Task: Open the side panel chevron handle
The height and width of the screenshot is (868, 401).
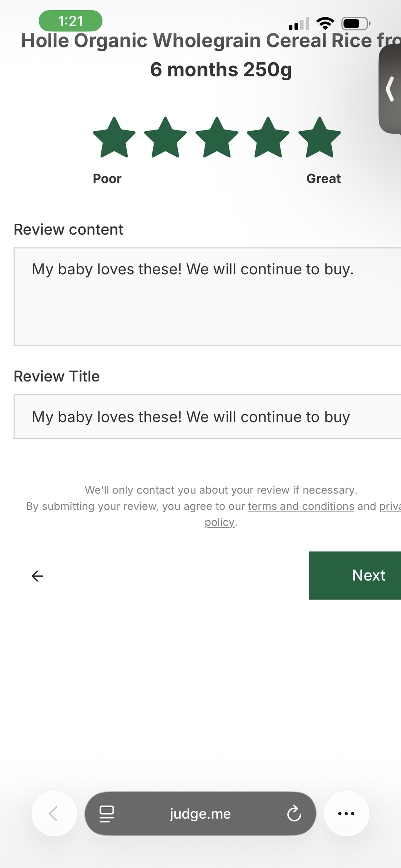Action: [390, 89]
